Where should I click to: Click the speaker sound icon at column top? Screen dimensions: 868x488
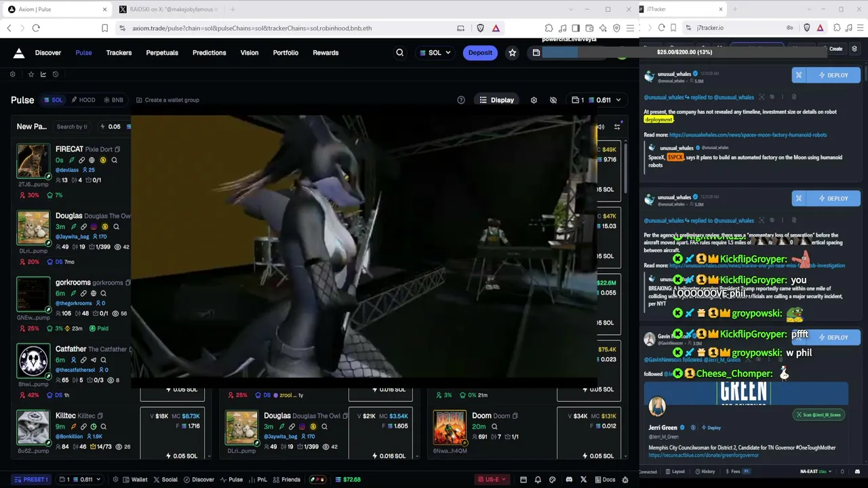tap(601, 127)
